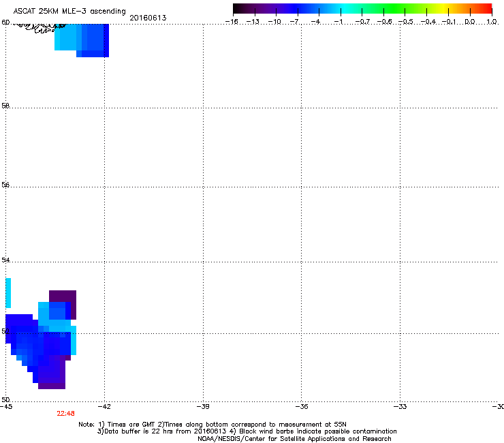Click the note line "Times are GMT"
This screenshot has height=443, width=504.
click(131, 425)
